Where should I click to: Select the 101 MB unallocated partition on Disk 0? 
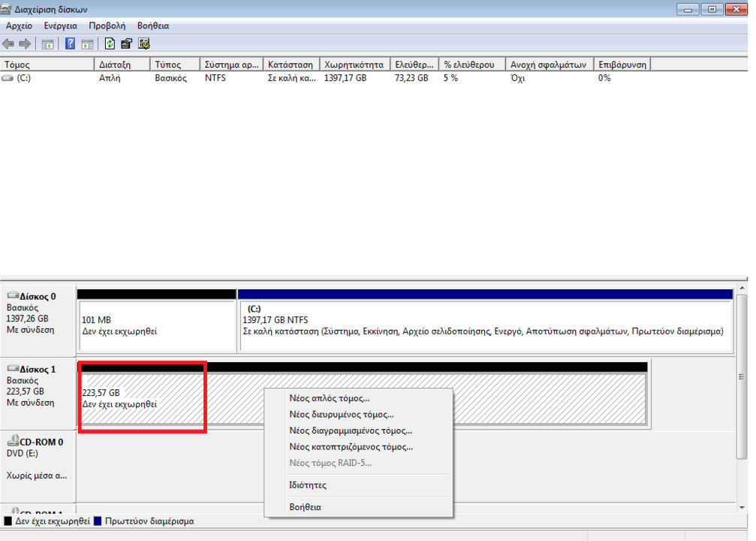point(157,322)
